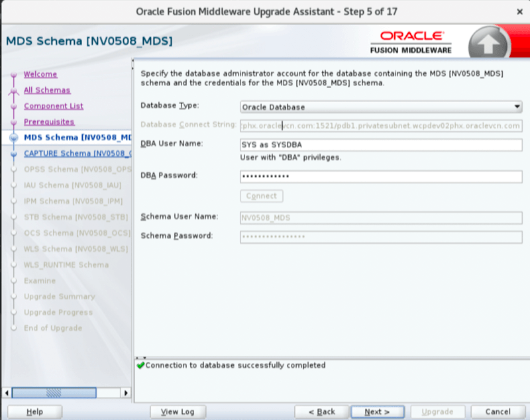The image size is (530, 420).
Task: Click the right scroll arrow in navigation pane
Action: (126, 393)
